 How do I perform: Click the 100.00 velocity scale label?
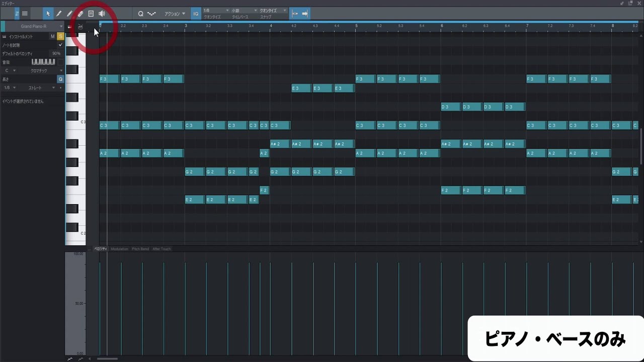coord(78,254)
